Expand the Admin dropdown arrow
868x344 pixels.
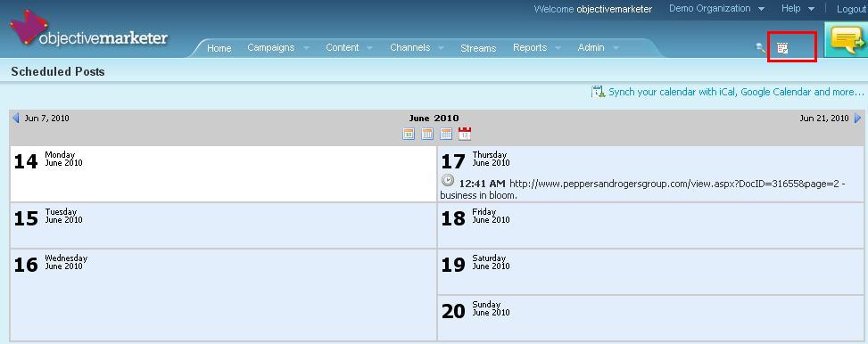tap(616, 48)
